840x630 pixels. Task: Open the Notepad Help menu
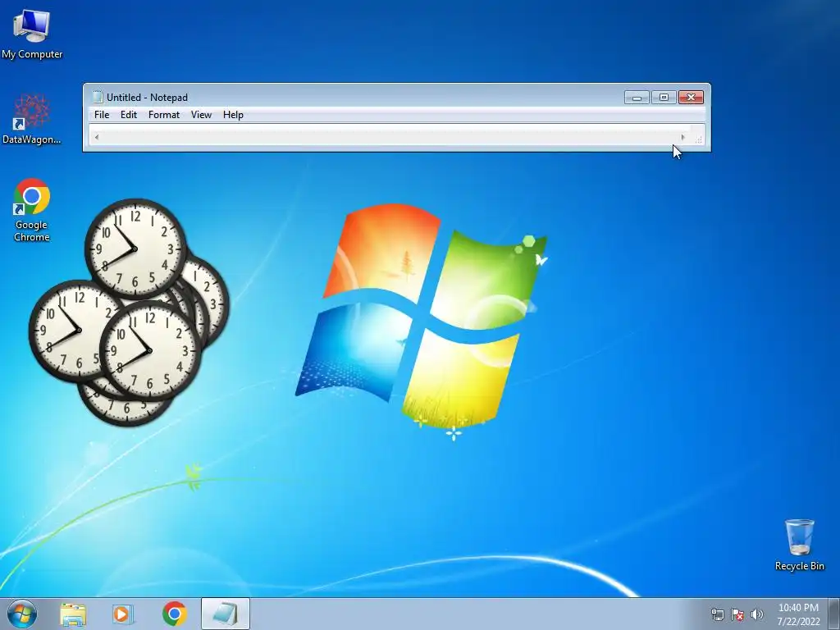(233, 115)
